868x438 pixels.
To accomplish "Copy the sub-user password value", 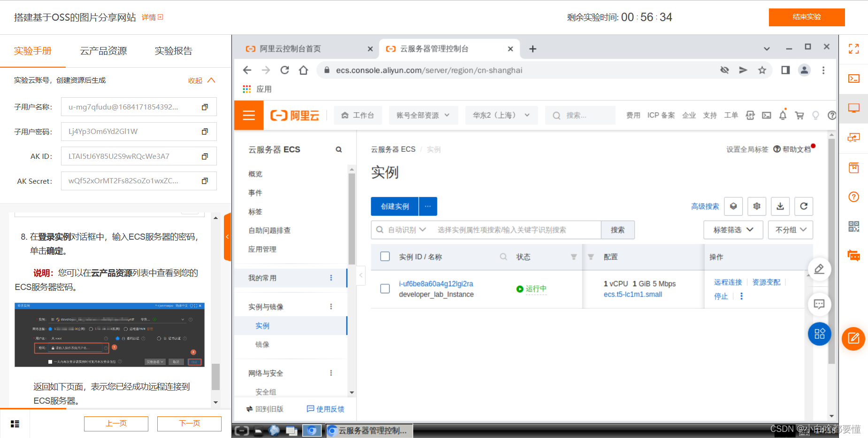I will [205, 132].
